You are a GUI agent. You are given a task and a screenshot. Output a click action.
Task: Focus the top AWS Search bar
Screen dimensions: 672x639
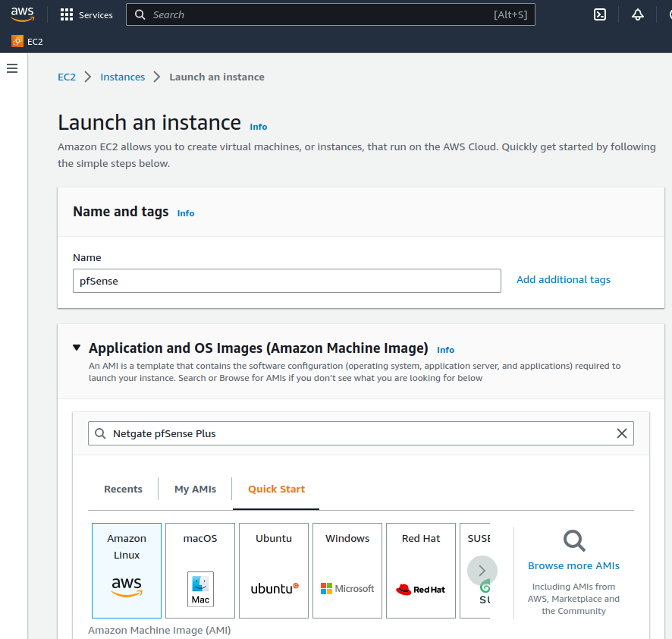319,14
